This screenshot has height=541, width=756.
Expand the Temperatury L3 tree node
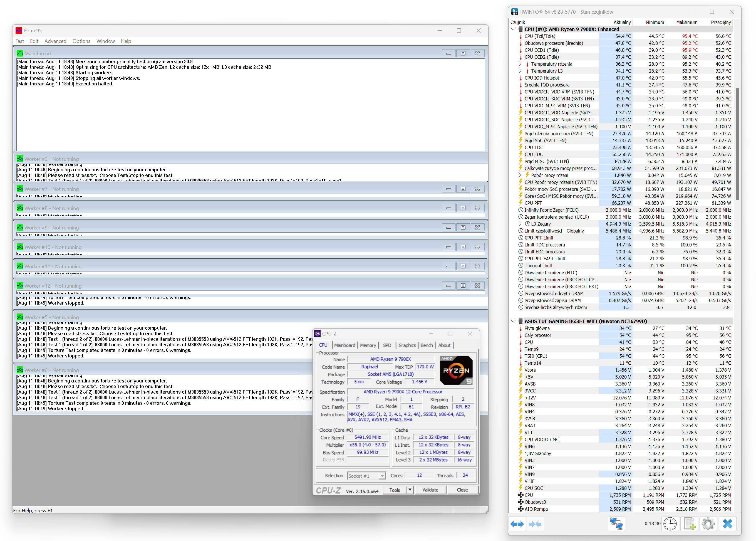[x=520, y=71]
